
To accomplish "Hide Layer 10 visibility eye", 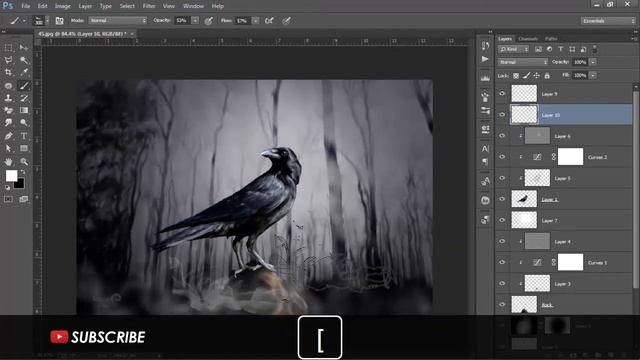I will [x=502, y=115].
